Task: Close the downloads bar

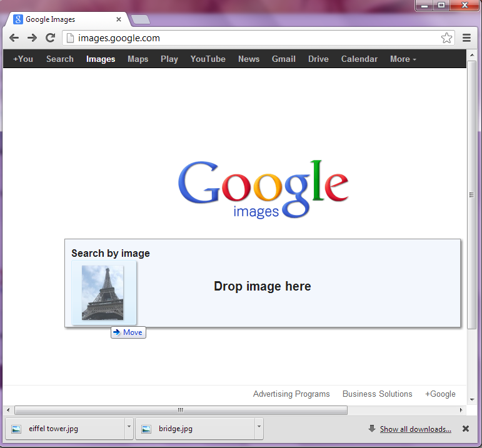Action: 466,429
